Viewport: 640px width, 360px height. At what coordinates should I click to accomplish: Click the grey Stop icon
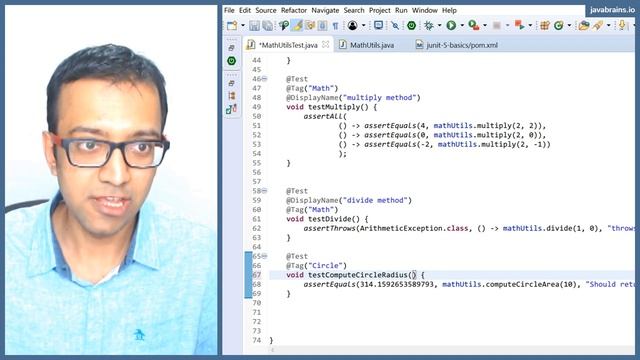(x=497, y=26)
